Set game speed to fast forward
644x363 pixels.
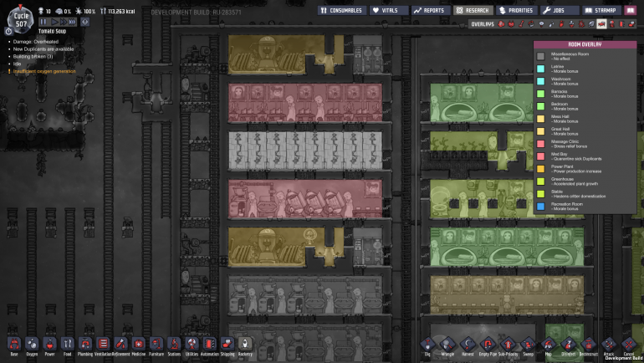(64, 22)
